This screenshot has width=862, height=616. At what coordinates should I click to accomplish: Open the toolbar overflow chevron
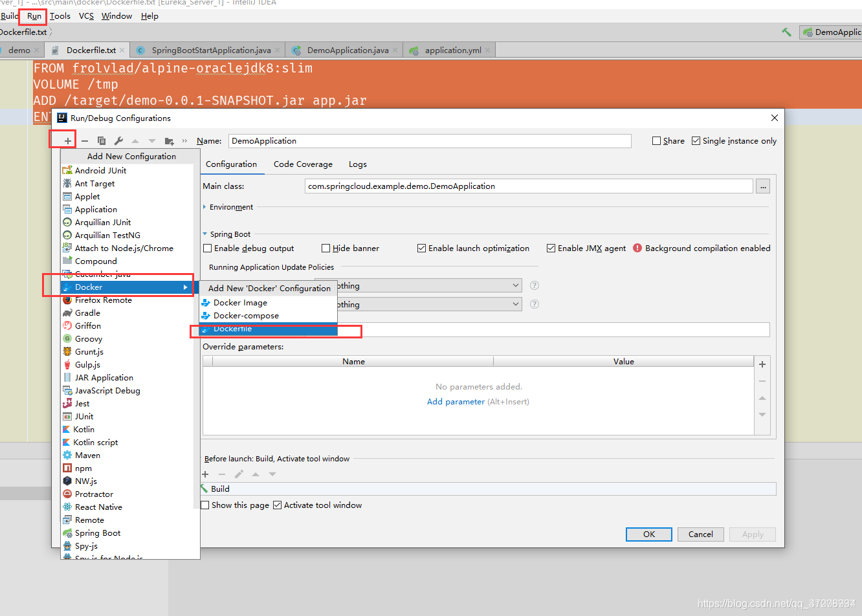(x=185, y=140)
